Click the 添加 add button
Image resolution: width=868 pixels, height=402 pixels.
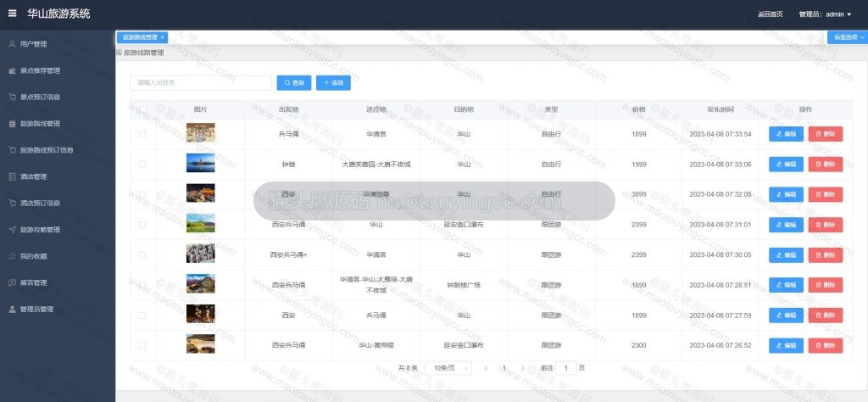(x=333, y=82)
